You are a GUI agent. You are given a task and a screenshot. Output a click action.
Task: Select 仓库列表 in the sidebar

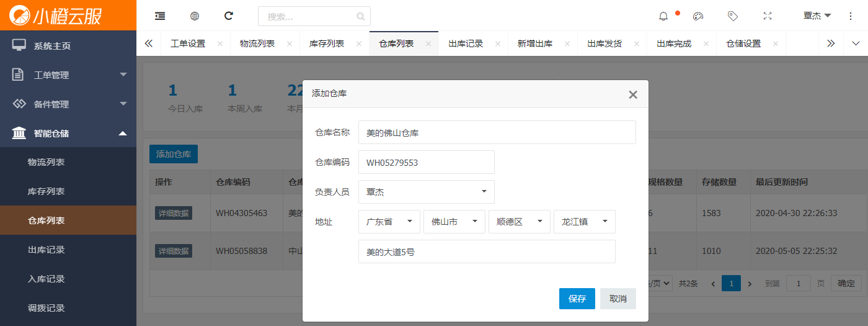pyautogui.click(x=68, y=220)
